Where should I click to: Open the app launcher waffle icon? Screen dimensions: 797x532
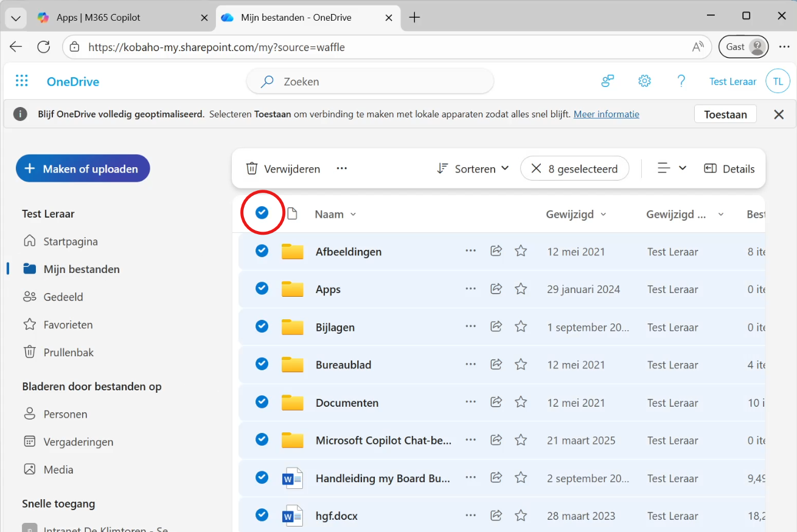pos(22,81)
